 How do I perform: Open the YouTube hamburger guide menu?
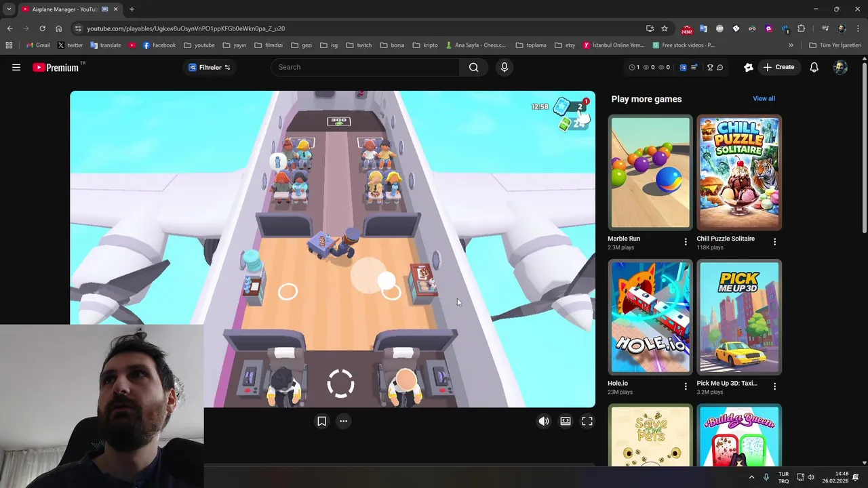point(16,67)
